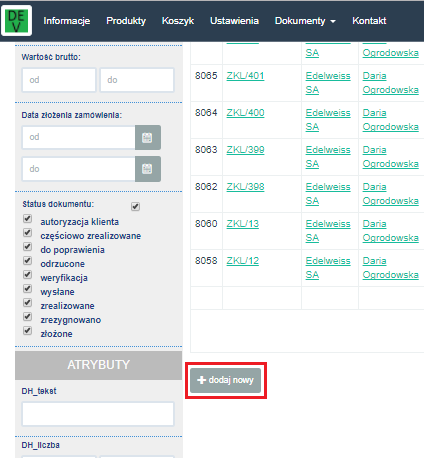The height and width of the screenshot is (458, 424).
Task: Open calendar picker for end date
Action: [148, 169]
